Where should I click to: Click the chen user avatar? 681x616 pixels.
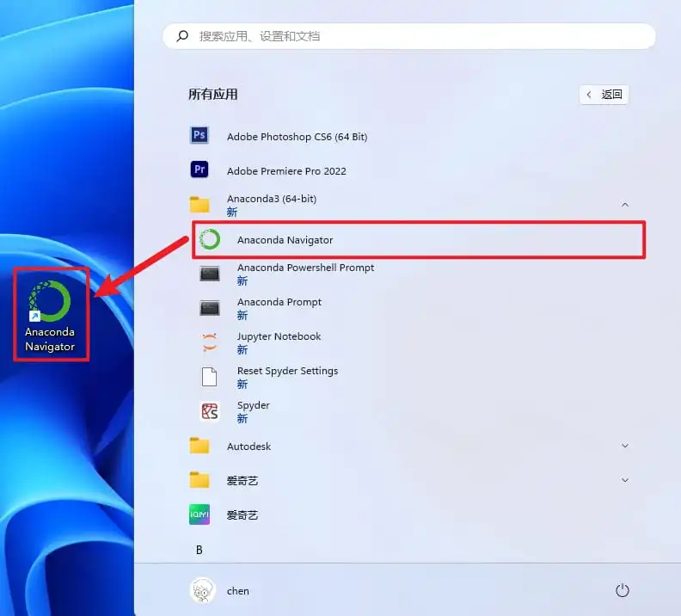202,591
